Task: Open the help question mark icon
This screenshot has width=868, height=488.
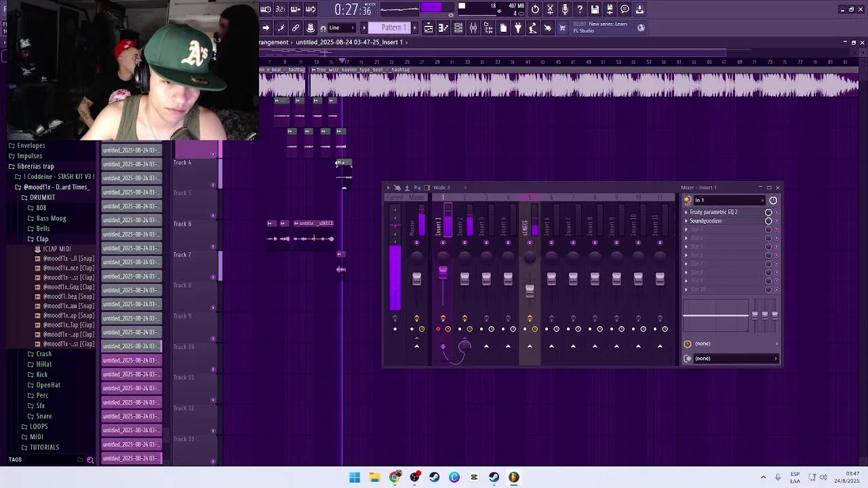Action: point(580,9)
